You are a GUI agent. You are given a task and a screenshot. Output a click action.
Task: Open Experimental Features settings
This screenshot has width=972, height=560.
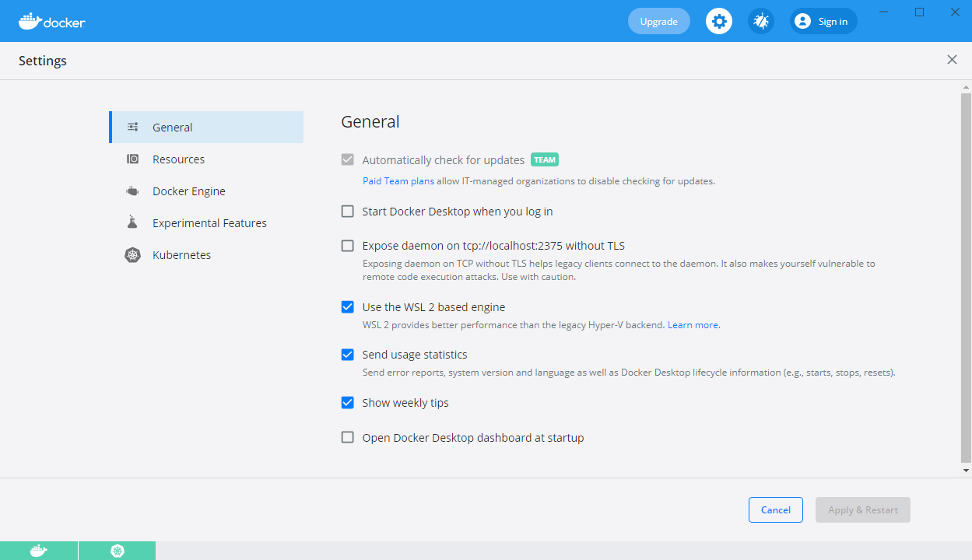[209, 222]
